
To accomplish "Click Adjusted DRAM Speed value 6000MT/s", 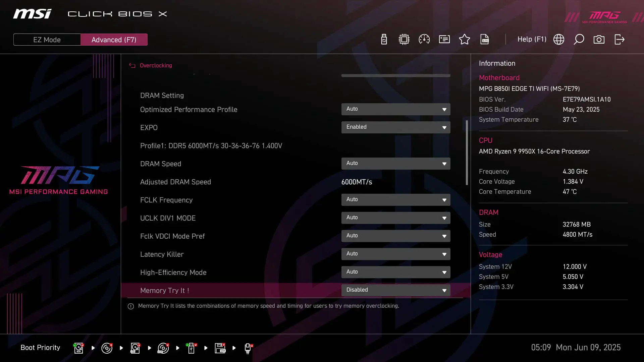I will 357,182.
